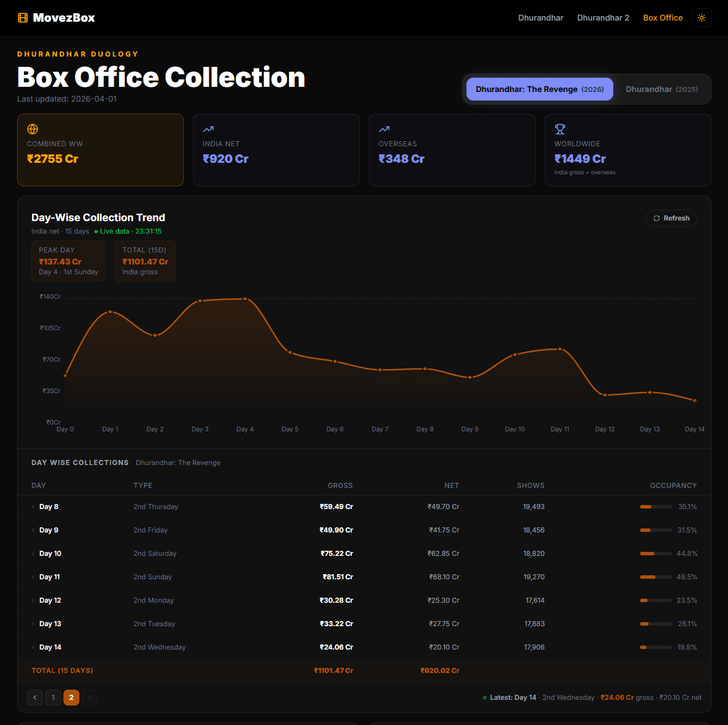This screenshot has height=725, width=728.
Task: Click the Day 8 row label
Action: 49,507
